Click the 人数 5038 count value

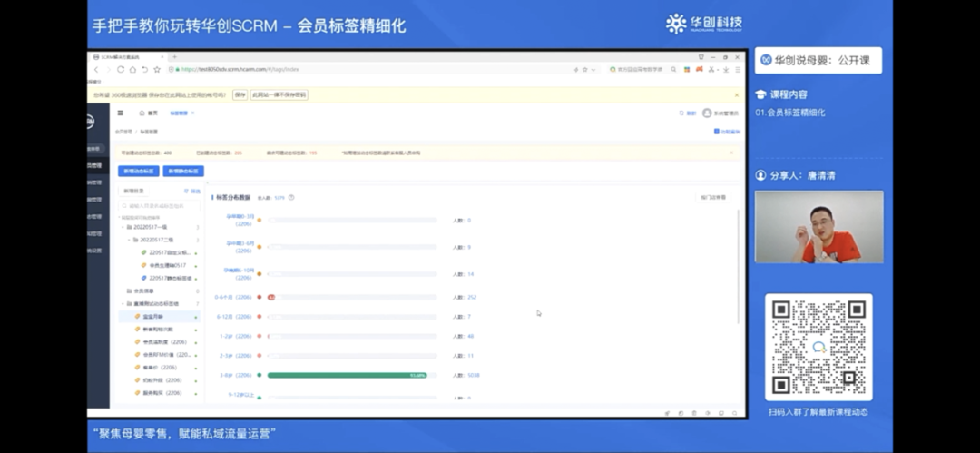click(474, 376)
